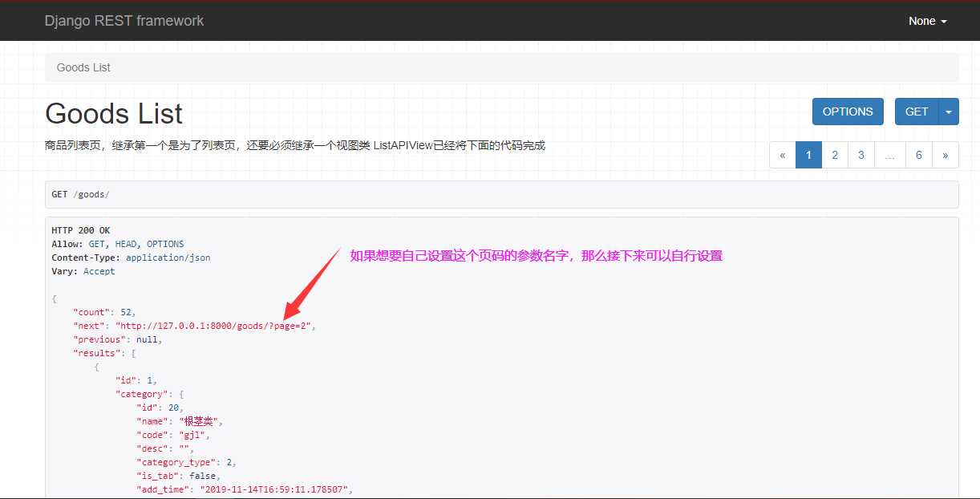Image resolution: width=980 pixels, height=499 pixels.
Task: Click the Allow header line
Action: point(118,244)
